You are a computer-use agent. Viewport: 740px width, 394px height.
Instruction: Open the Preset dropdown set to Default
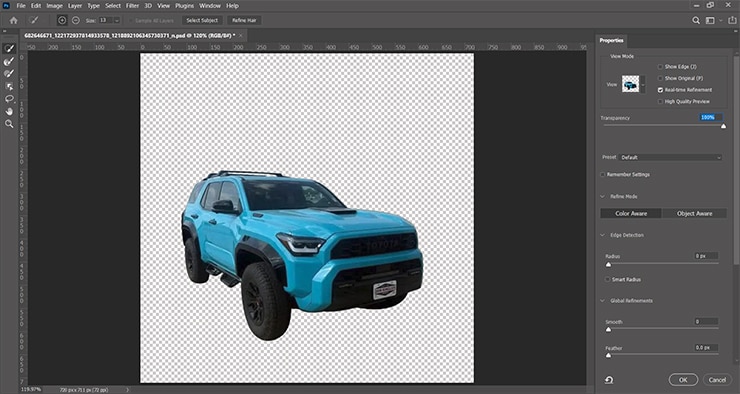(x=671, y=158)
